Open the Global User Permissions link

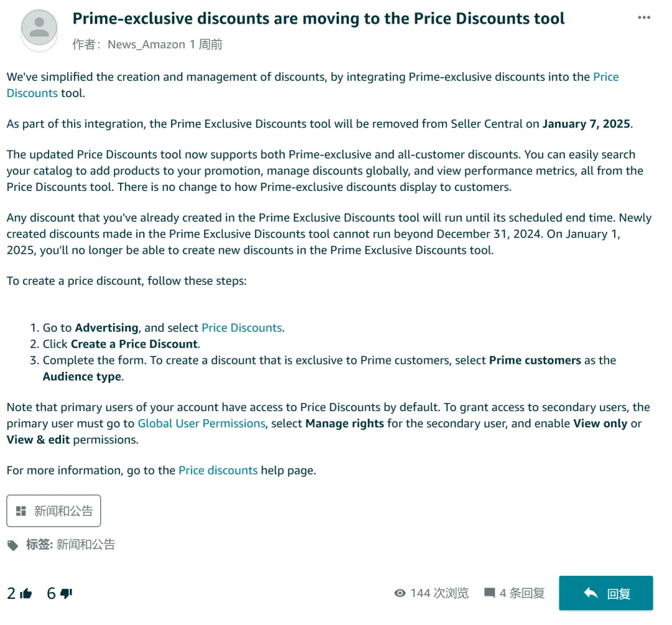202,424
